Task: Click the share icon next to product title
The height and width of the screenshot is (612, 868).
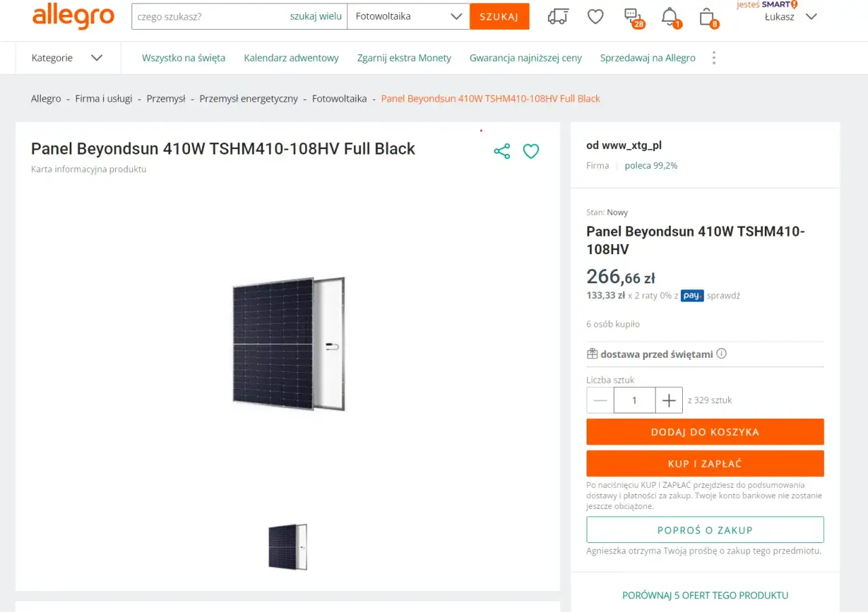Action: tap(502, 151)
